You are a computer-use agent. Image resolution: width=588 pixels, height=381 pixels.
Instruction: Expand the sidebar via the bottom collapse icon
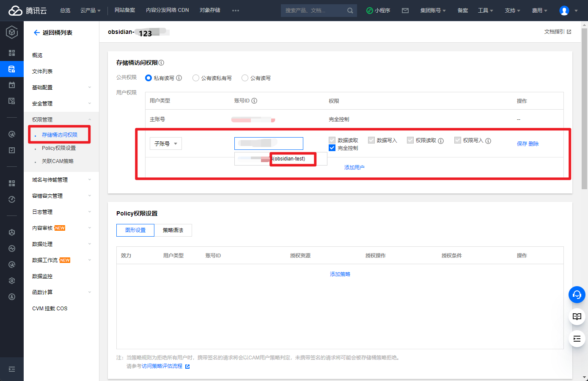[x=12, y=369]
